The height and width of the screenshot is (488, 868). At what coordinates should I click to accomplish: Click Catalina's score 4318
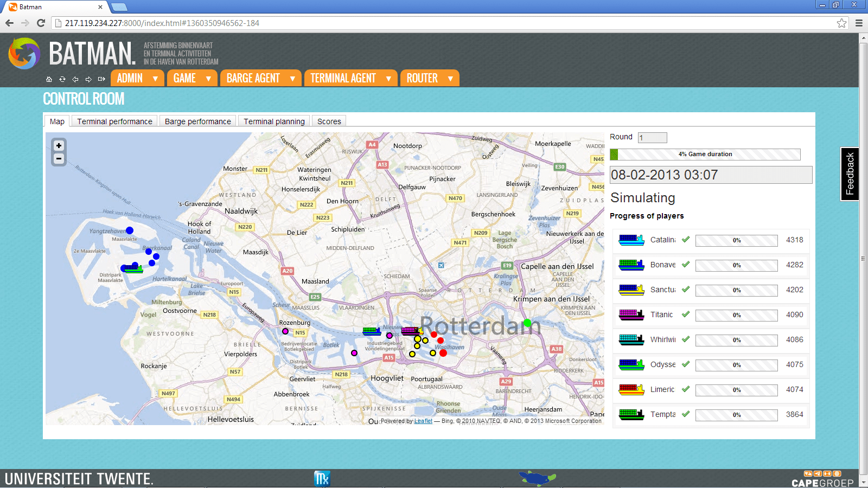pos(795,240)
